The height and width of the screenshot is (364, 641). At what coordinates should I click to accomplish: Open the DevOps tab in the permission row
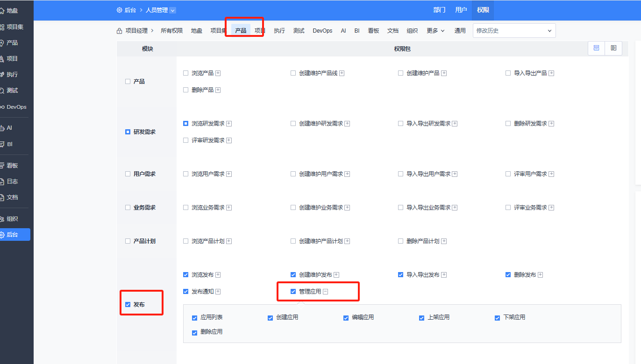coord(322,31)
